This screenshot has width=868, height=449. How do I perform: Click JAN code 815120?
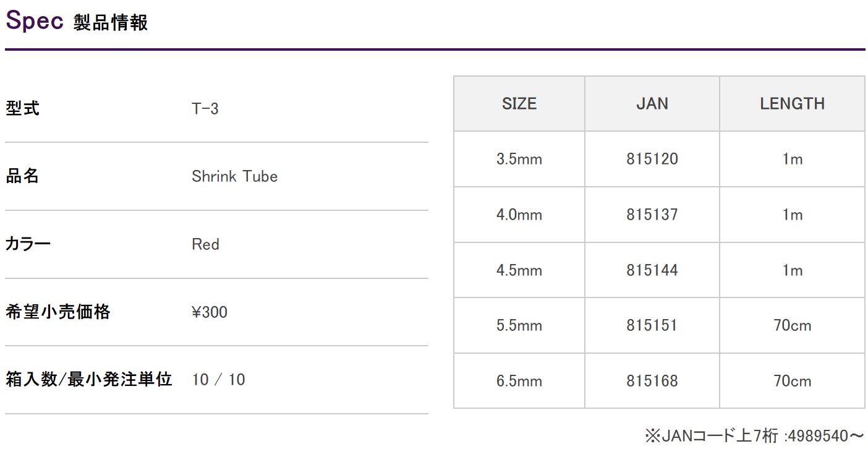click(x=652, y=159)
